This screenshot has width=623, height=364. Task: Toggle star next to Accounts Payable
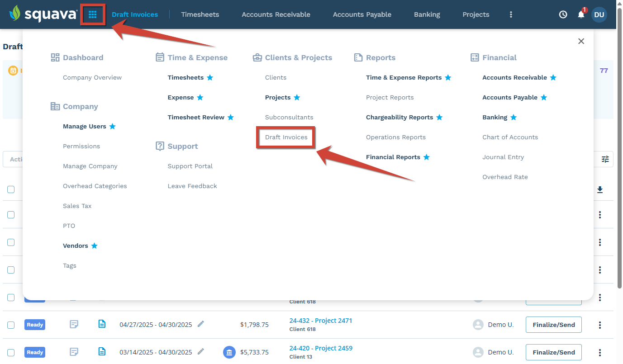pyautogui.click(x=544, y=97)
